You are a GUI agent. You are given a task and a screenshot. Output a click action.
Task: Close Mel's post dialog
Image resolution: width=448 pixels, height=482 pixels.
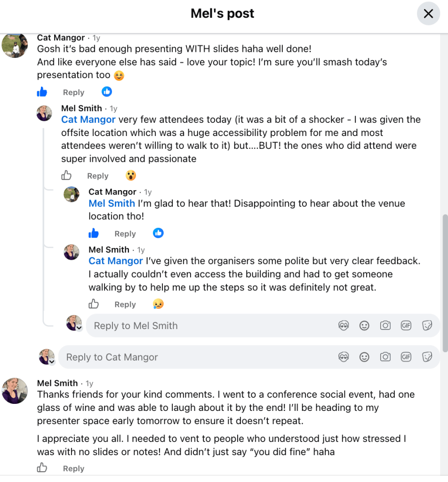428,14
